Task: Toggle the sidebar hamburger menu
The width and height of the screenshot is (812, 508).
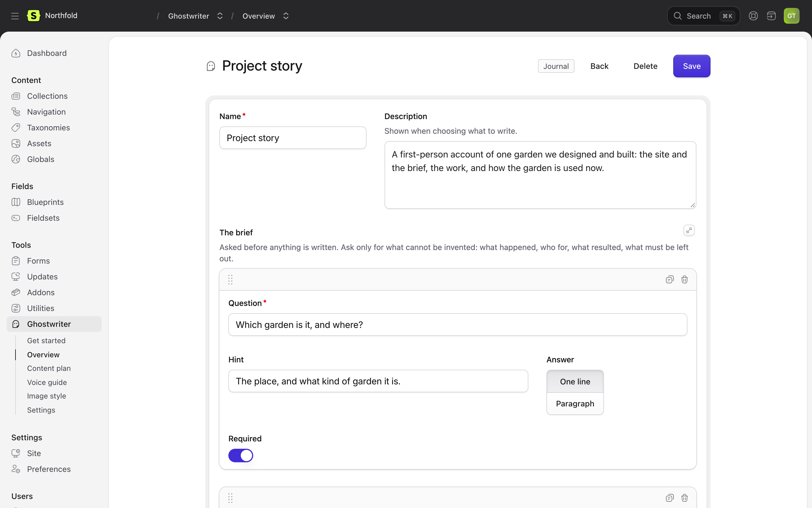Action: pos(15,16)
